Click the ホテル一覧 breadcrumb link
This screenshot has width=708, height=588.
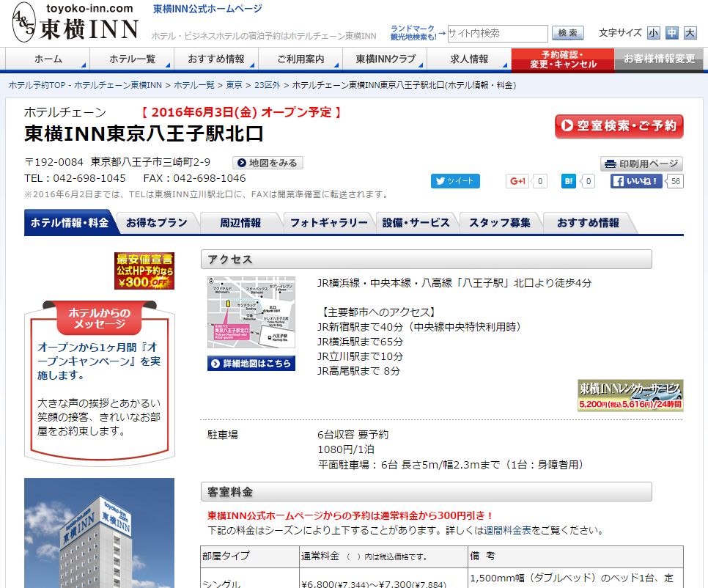pyautogui.click(x=194, y=85)
